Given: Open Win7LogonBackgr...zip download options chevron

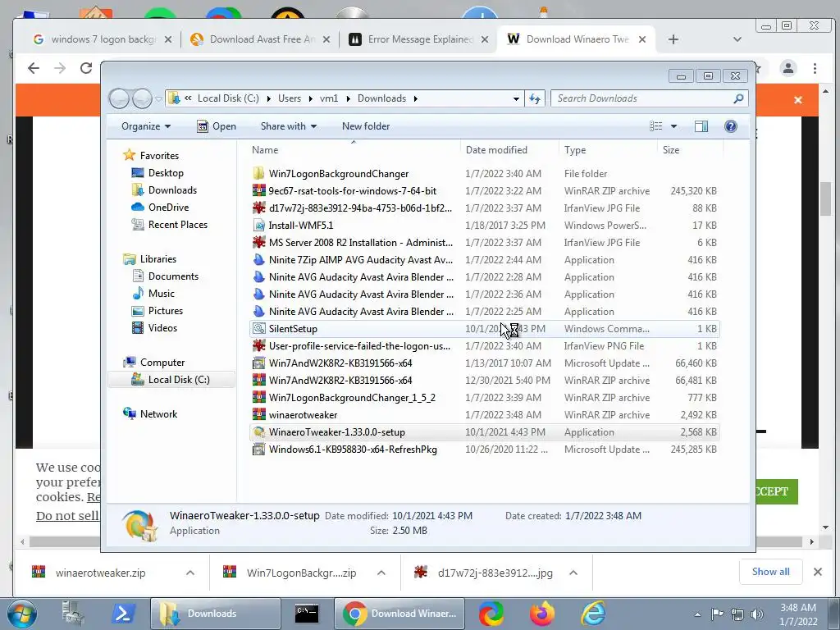Looking at the screenshot, I should pyautogui.click(x=381, y=573).
